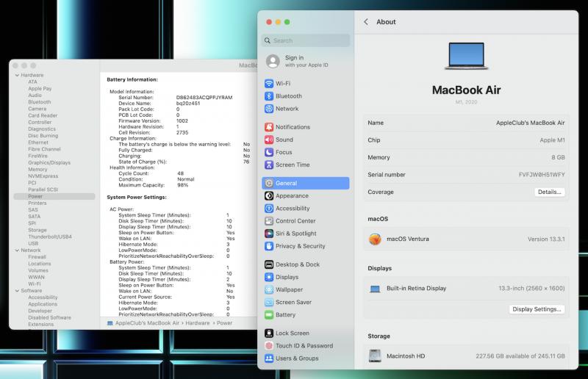Click the MacBook Air laptop image
Screen dimensions: 588x379
466,56
